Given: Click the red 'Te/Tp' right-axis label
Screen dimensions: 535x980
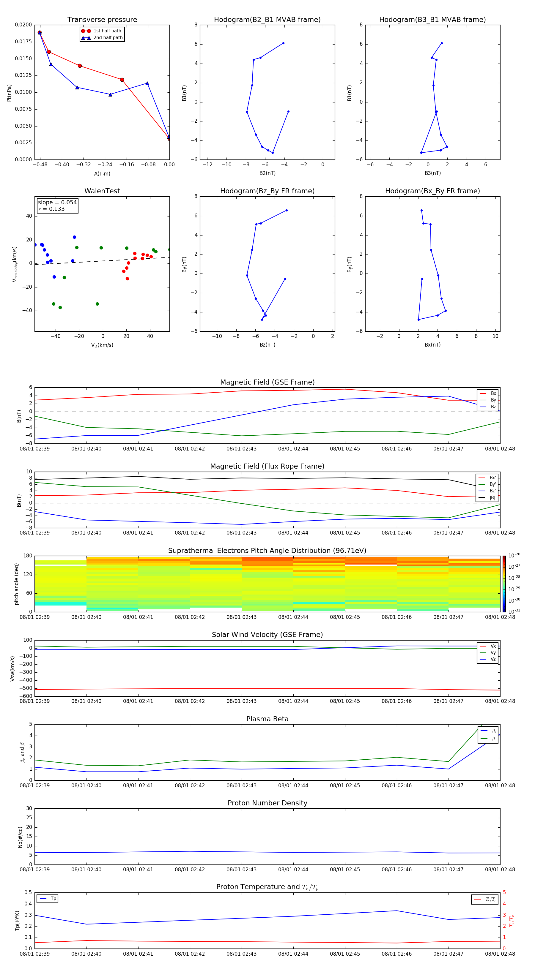Looking at the screenshot, I should coord(512,921).
